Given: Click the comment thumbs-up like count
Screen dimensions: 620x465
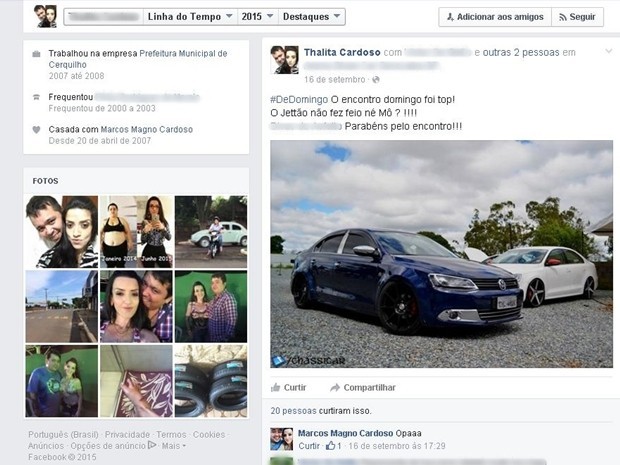Looking at the screenshot, I should 333,446.
